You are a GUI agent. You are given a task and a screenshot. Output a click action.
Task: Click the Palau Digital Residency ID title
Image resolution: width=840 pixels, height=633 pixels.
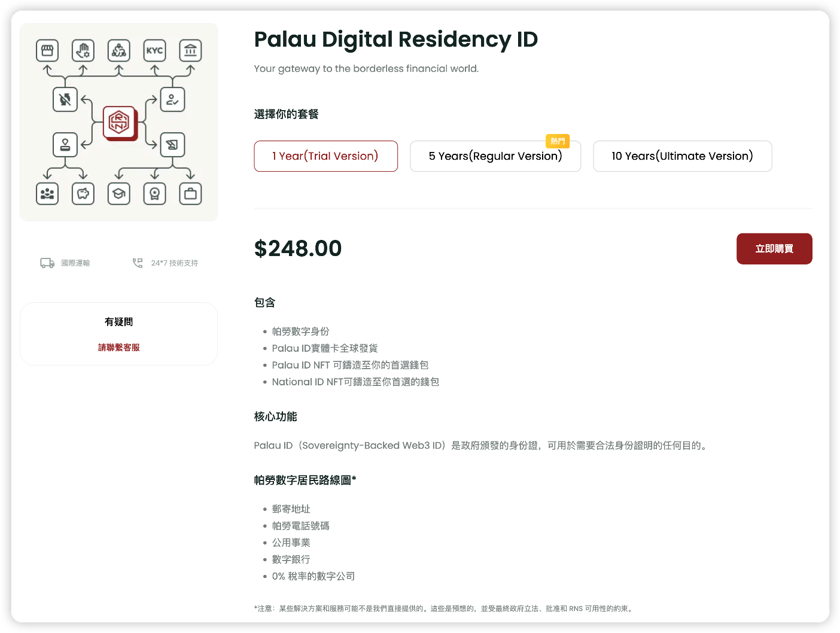396,39
